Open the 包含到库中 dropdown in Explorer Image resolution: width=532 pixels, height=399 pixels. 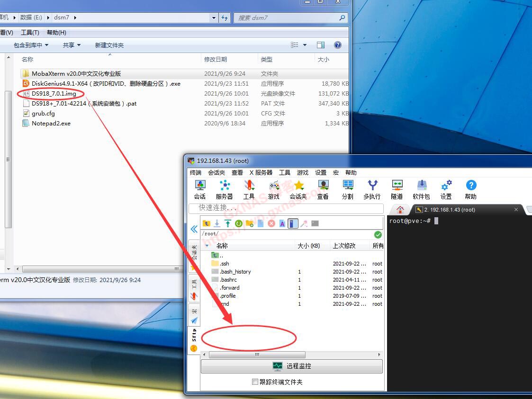click(x=30, y=45)
